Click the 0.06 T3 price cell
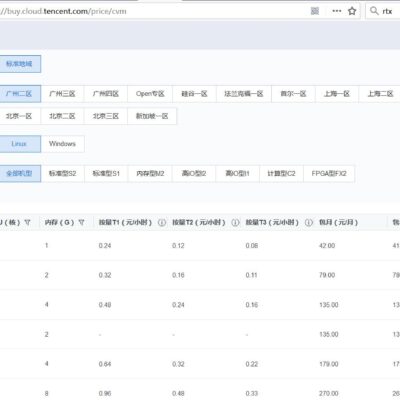This screenshot has height=400, width=400. point(252,246)
